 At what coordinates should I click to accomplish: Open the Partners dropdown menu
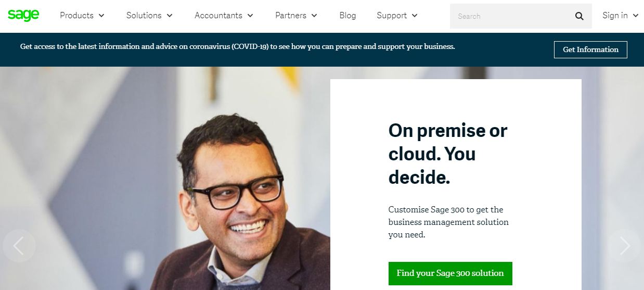[296, 16]
